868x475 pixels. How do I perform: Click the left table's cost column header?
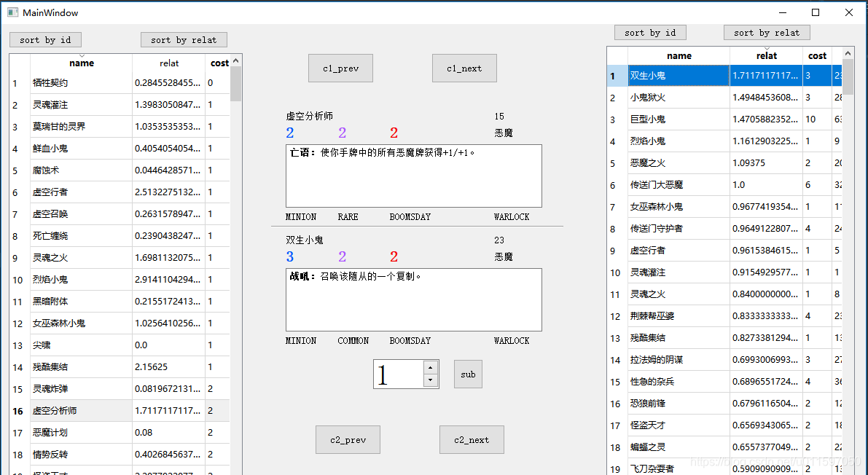tap(218, 63)
